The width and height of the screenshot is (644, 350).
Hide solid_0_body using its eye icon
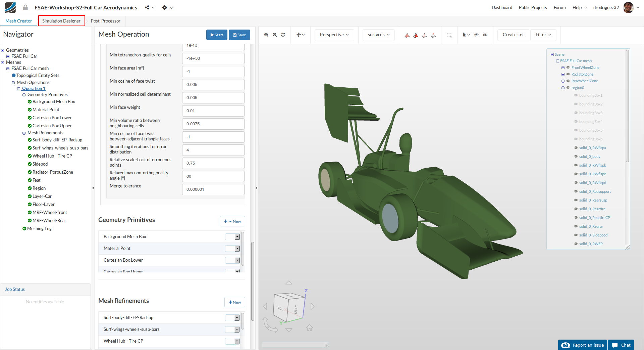(576, 157)
